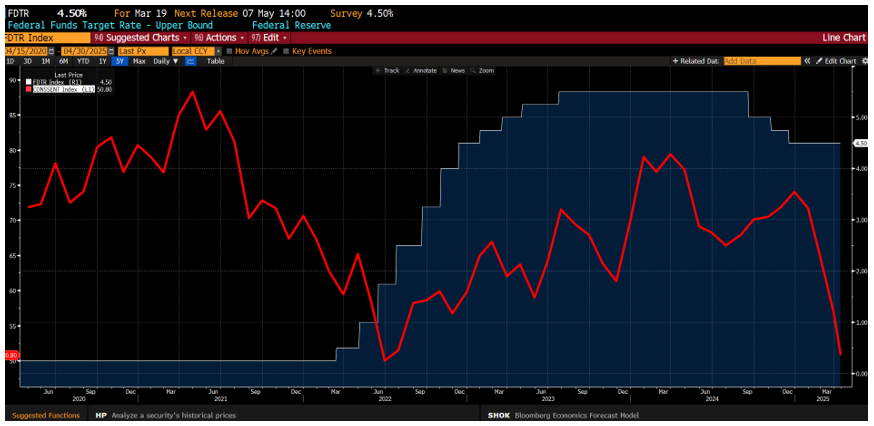This screenshot has height=426, width=874.
Task: Open the Edit dropdown menu
Action: pyautogui.click(x=269, y=37)
